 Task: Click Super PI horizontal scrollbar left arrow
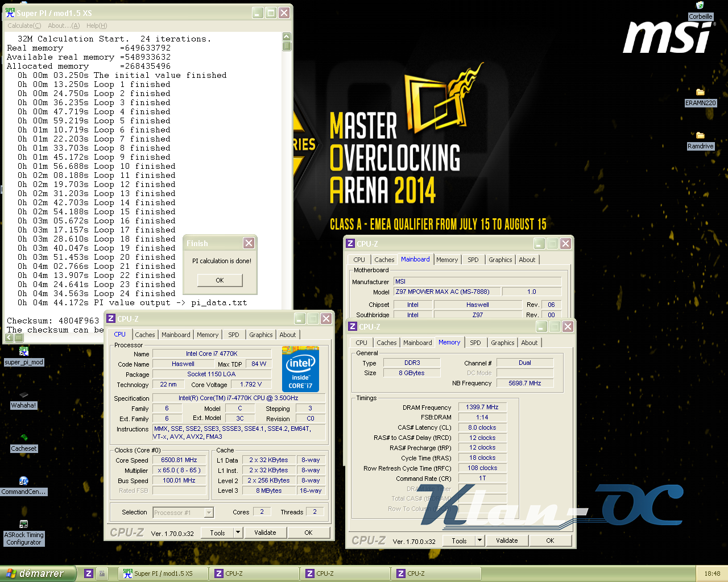pyautogui.click(x=10, y=338)
